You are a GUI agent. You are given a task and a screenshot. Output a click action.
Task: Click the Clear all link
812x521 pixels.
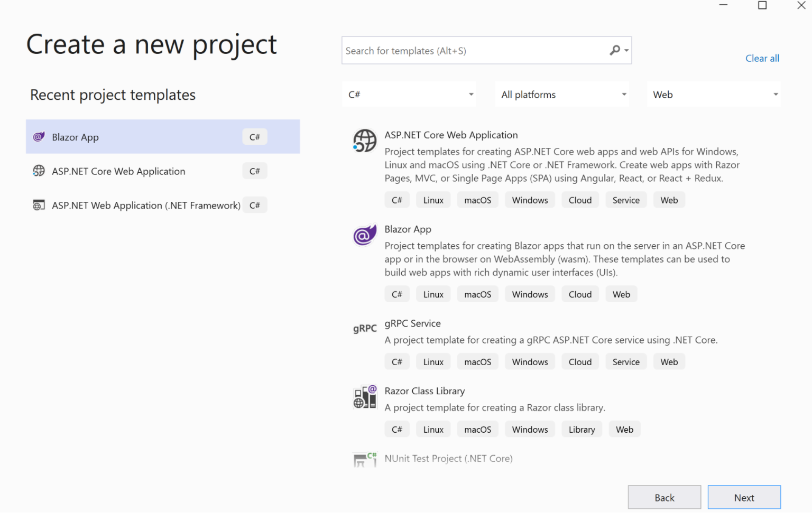tap(762, 58)
